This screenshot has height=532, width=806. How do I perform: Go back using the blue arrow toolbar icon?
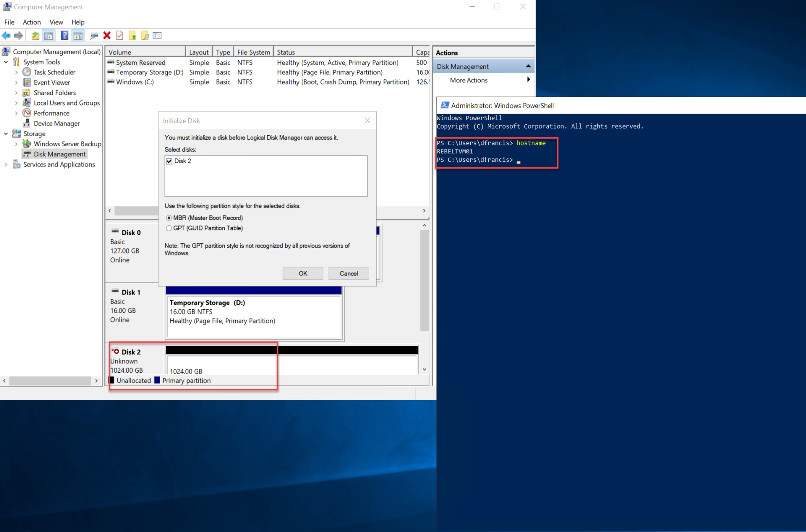coord(6,35)
